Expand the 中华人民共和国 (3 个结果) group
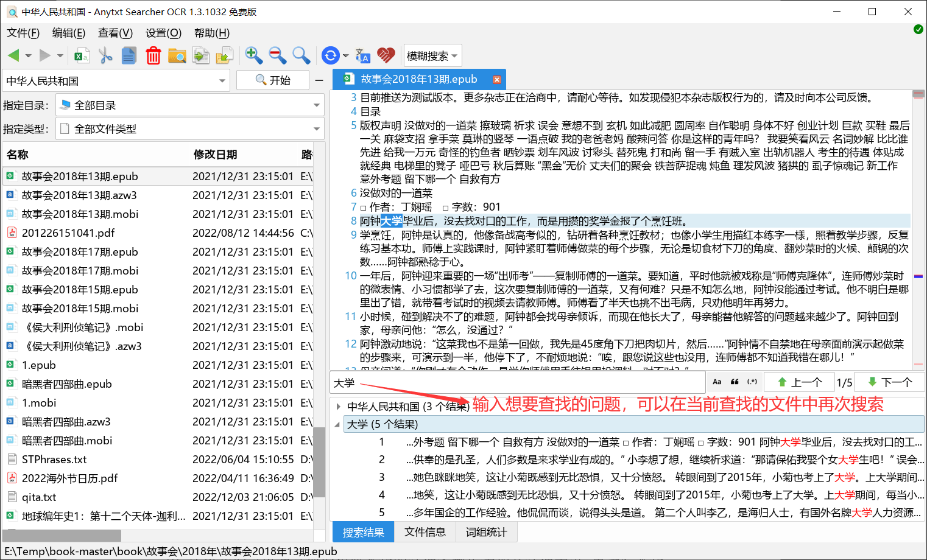This screenshot has height=560, width=927. [338, 406]
